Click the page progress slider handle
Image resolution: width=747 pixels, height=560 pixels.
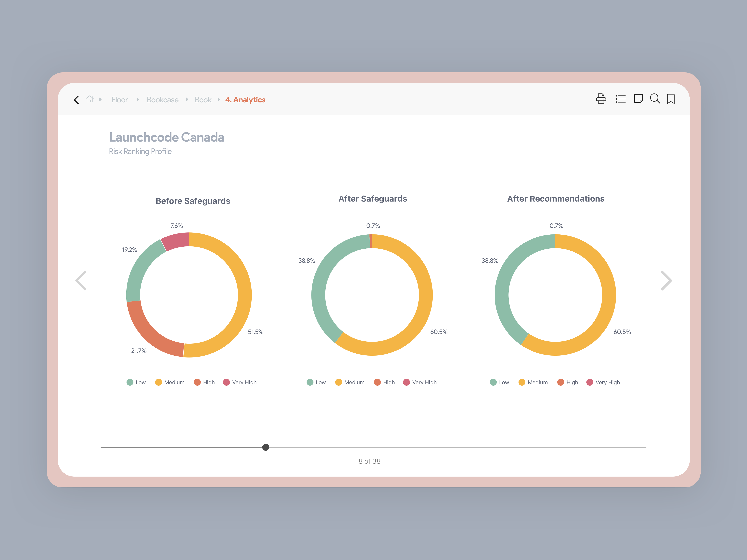[266, 447]
